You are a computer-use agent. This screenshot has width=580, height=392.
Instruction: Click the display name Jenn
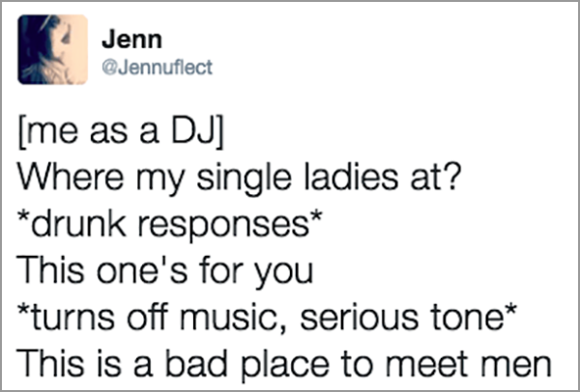pos(132,40)
